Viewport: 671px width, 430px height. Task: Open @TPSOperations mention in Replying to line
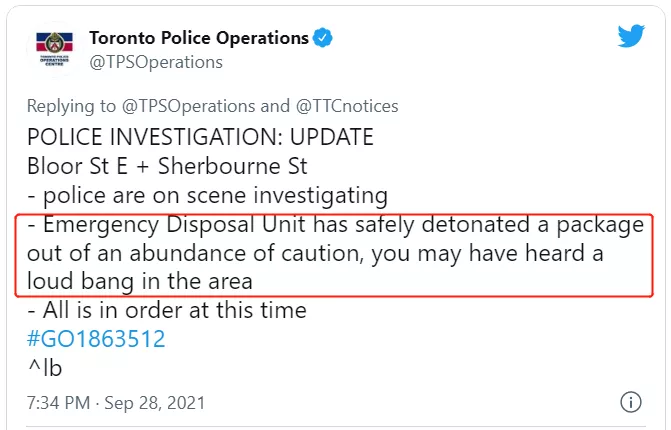point(188,106)
